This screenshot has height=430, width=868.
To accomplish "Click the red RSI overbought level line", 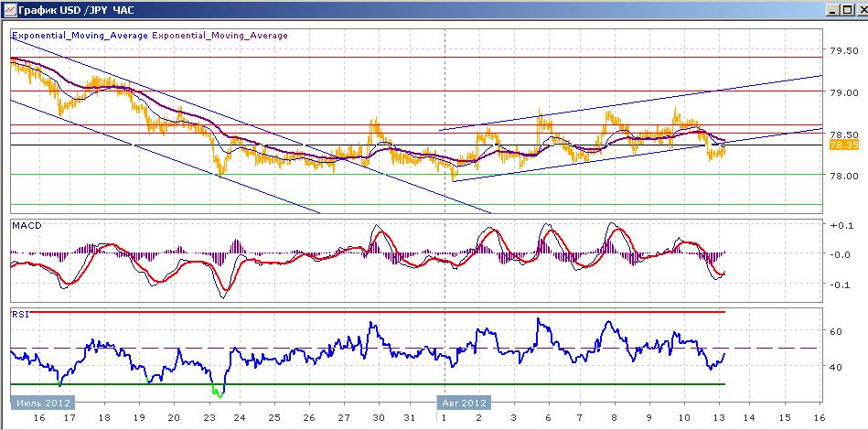I will 378,312.
